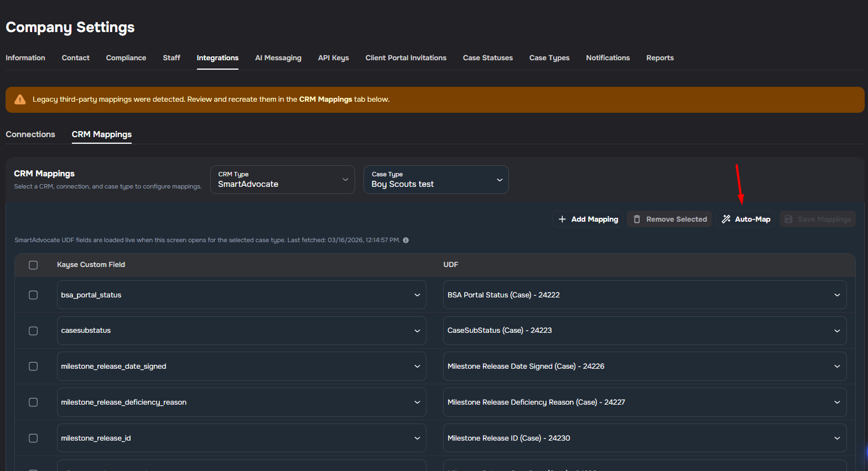Image resolution: width=868 pixels, height=471 pixels.
Task: Select the milestone_release_id row checkbox
Action: (33, 438)
